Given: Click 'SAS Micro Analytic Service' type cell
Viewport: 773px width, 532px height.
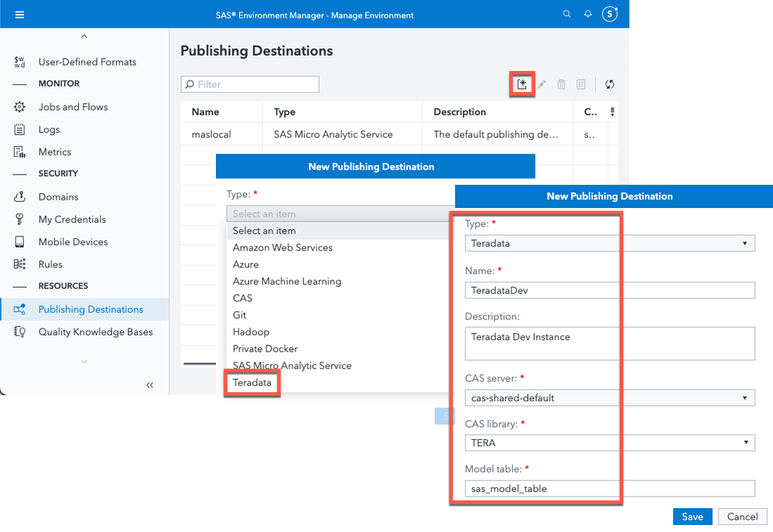Looking at the screenshot, I should click(333, 135).
